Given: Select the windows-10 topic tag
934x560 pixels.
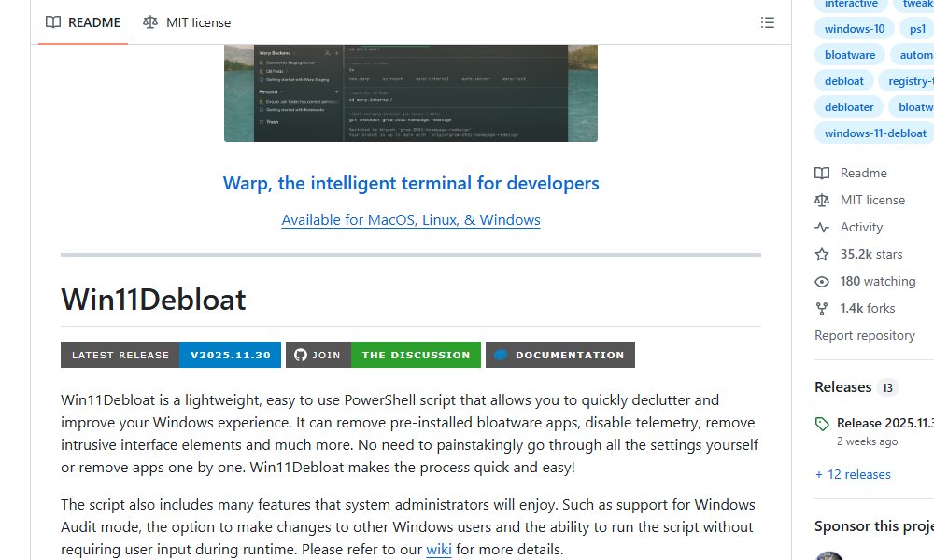Looking at the screenshot, I should click(x=855, y=29).
